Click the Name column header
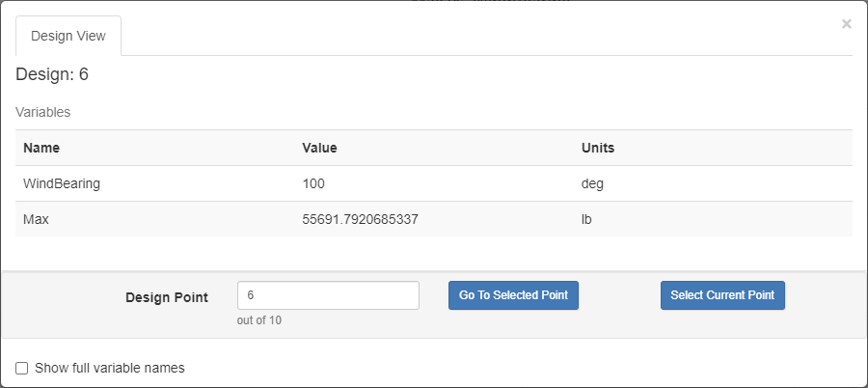868x388 pixels. [x=41, y=148]
